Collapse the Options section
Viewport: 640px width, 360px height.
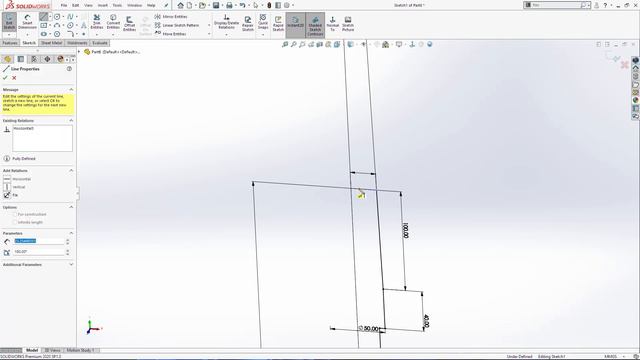(71, 207)
